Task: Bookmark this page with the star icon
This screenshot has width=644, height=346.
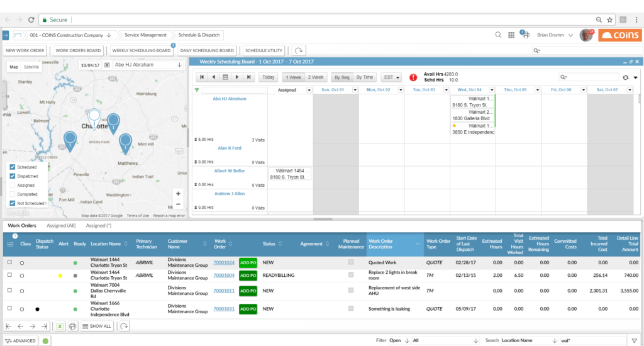Action: click(x=610, y=20)
